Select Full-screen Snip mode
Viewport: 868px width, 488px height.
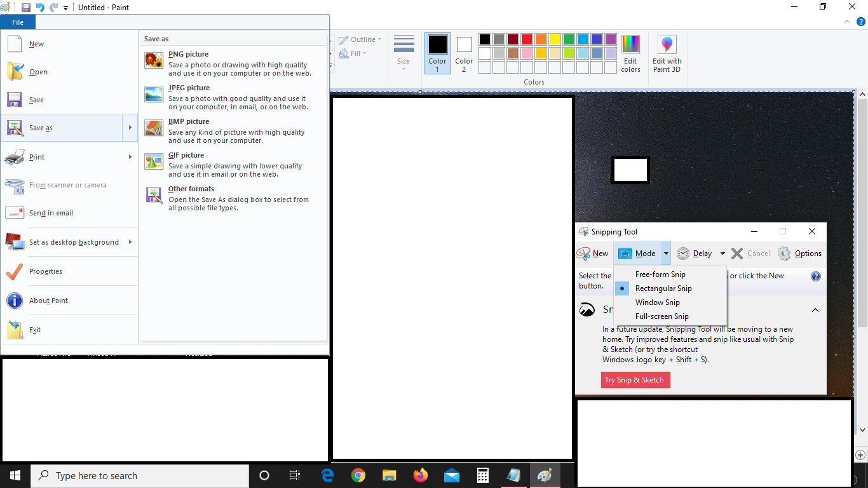point(661,316)
